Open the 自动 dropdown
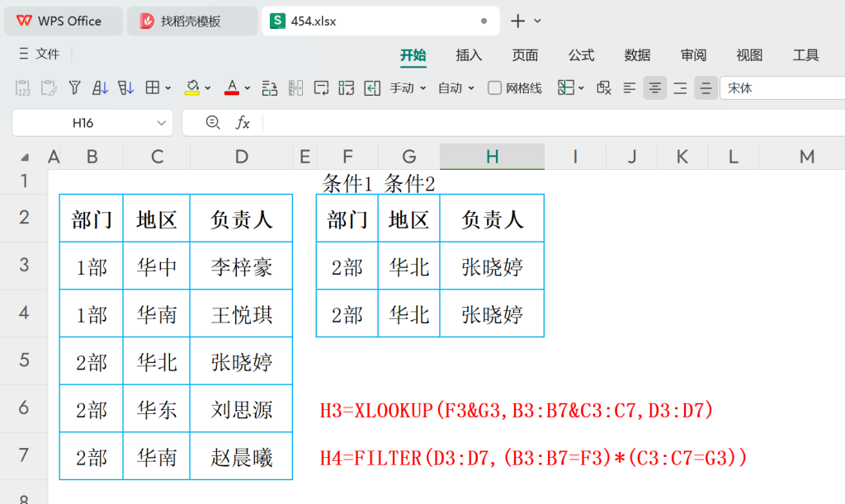 (x=456, y=88)
